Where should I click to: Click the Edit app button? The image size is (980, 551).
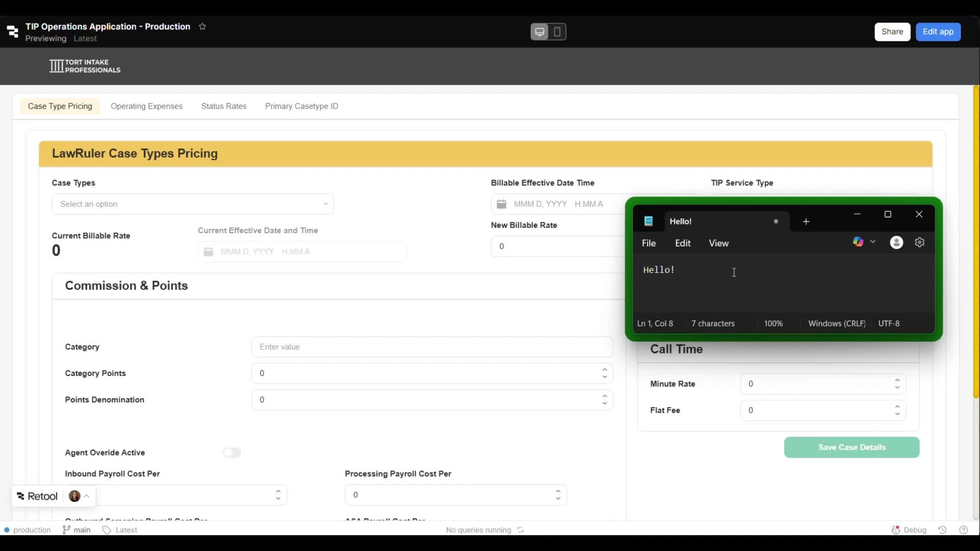pyautogui.click(x=938, y=32)
